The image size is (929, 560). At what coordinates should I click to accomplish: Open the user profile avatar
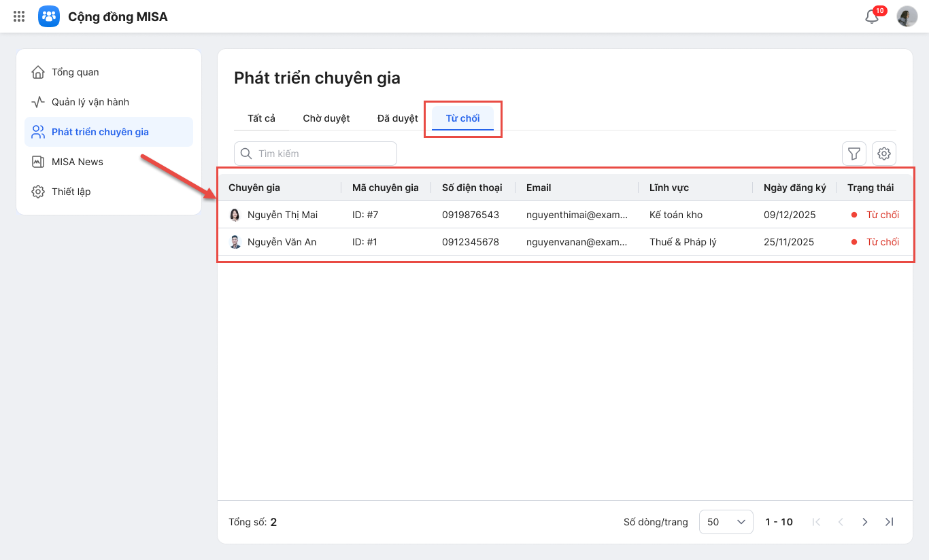[x=907, y=16]
